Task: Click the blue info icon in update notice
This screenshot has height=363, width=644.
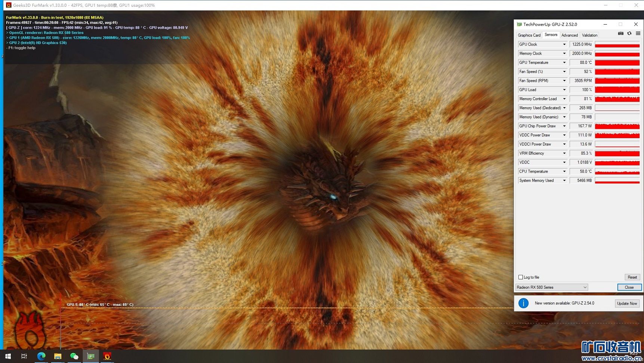Action: coord(523,303)
